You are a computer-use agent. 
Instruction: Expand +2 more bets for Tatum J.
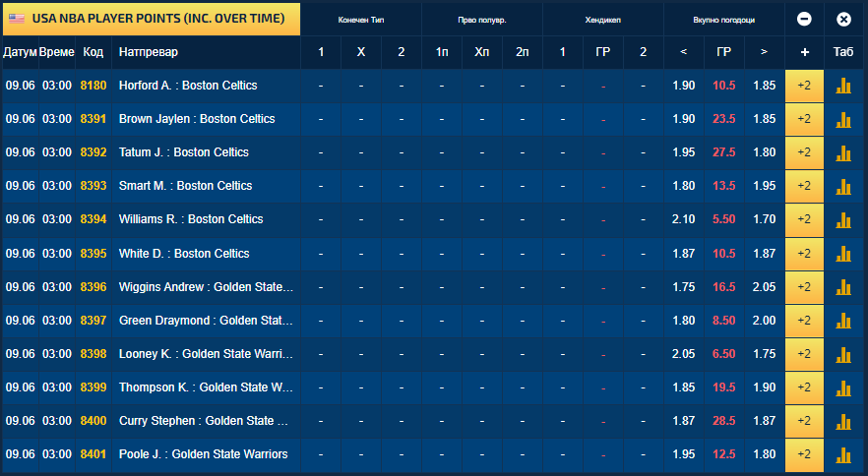point(804,152)
